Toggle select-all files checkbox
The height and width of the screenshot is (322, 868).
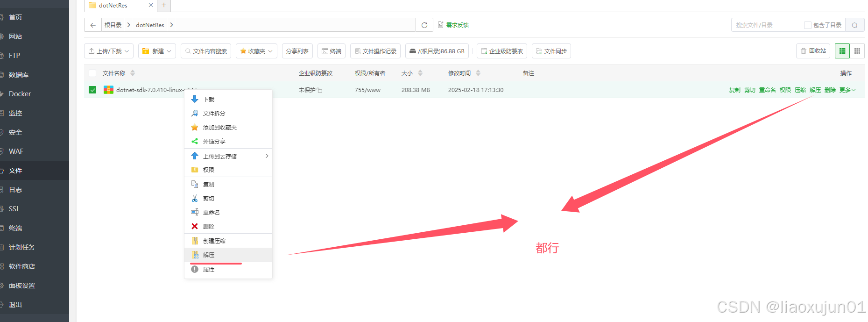pos(92,73)
